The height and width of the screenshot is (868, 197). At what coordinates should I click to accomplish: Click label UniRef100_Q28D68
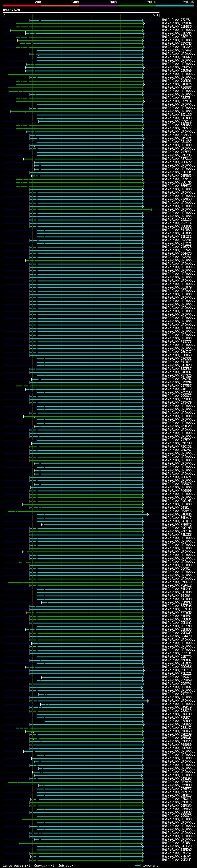click(177, 355)
